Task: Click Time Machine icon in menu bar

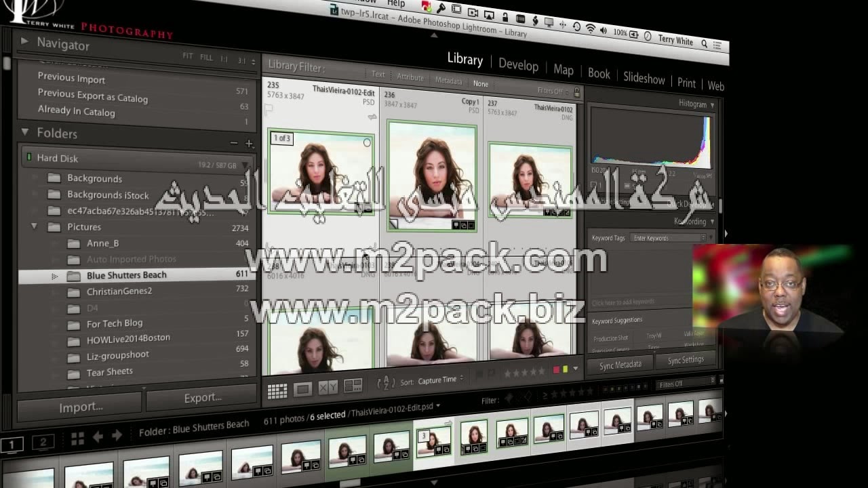Action: [576, 27]
